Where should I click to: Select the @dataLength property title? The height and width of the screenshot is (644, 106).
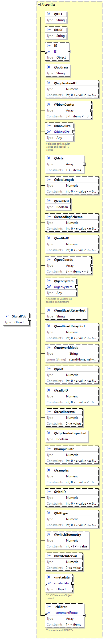point(64,179)
